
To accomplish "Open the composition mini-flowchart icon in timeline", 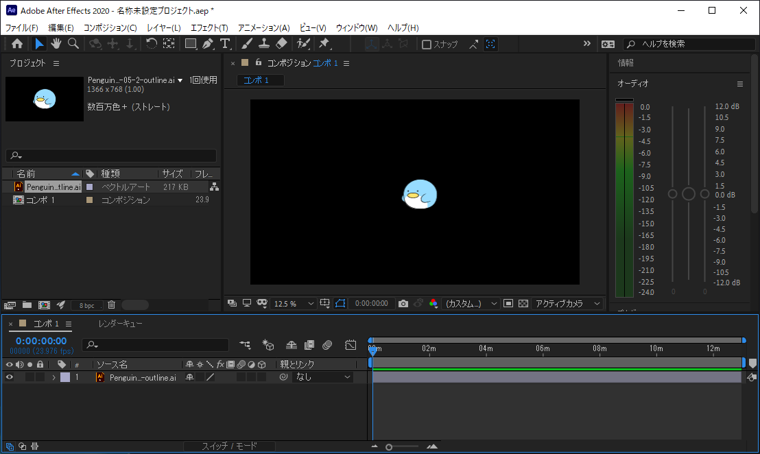I will tap(245, 345).
